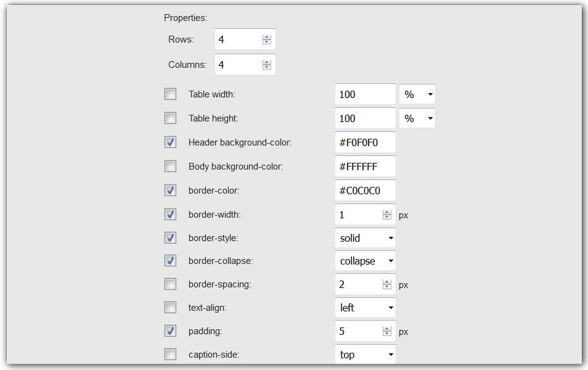588x370 pixels.
Task: Click the Body background-color value field
Action: point(365,166)
